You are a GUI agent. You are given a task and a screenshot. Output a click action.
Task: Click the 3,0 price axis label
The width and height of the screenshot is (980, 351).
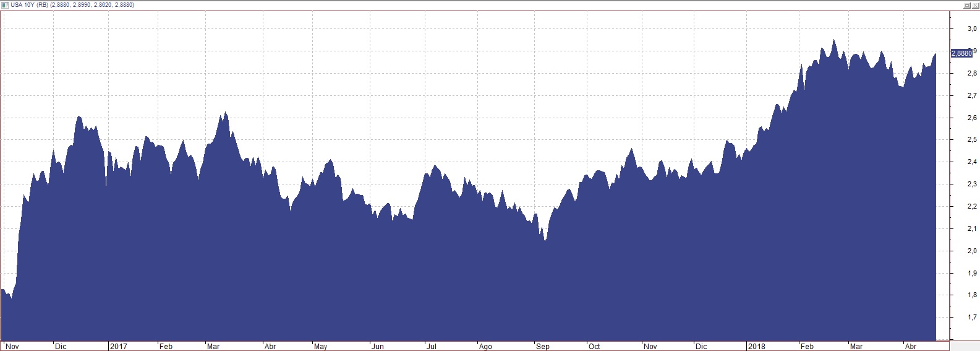(x=972, y=28)
